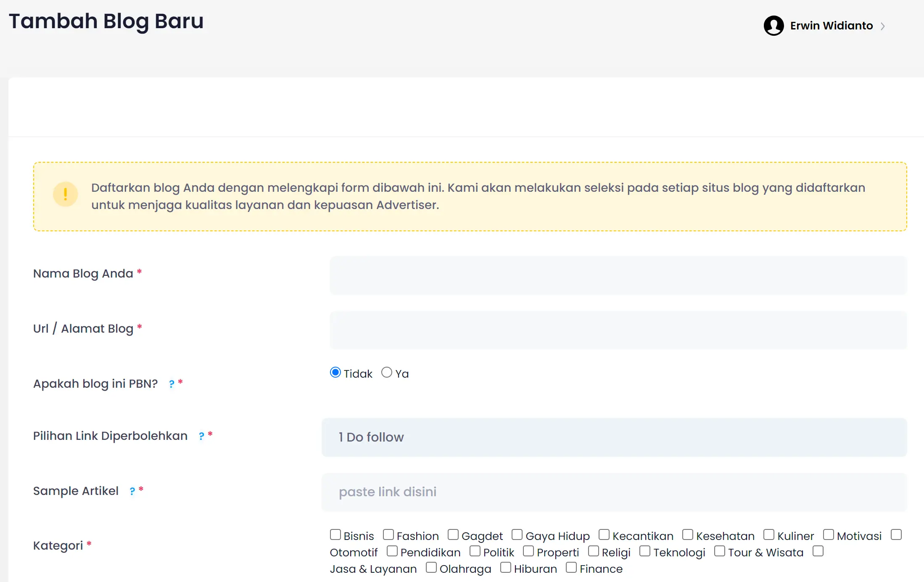Check the Politik category checkbox
The height and width of the screenshot is (582, 924).
click(x=475, y=551)
